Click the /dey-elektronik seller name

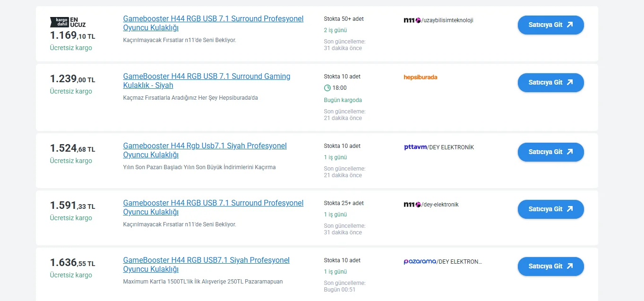tap(440, 205)
